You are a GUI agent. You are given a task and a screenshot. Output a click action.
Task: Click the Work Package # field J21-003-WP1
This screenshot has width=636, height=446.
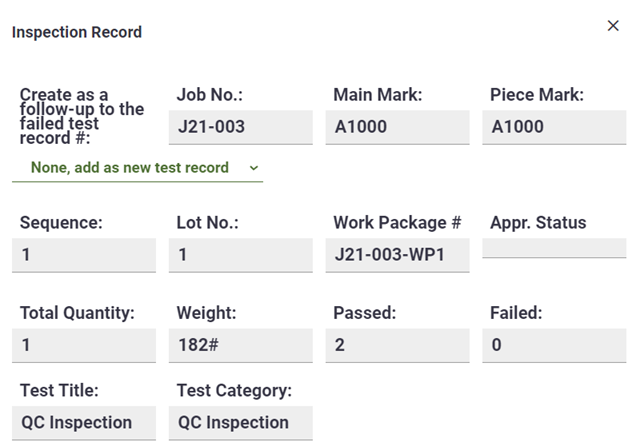397,255
